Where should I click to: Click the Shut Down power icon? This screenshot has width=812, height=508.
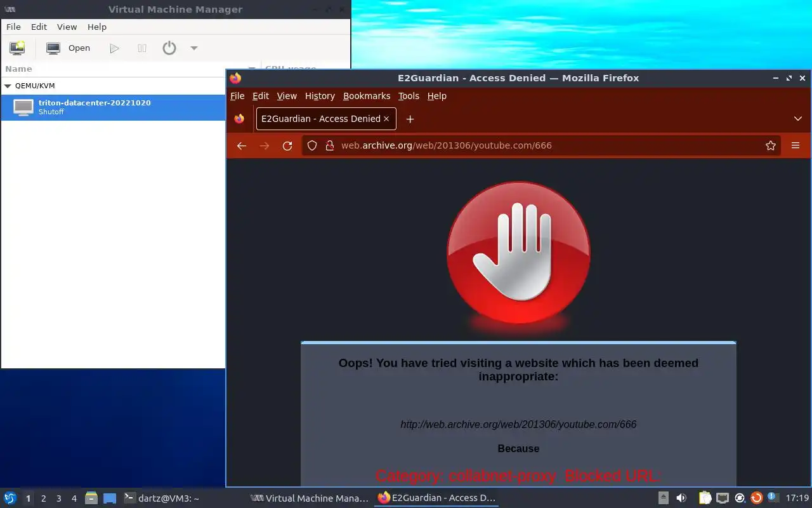(x=169, y=48)
